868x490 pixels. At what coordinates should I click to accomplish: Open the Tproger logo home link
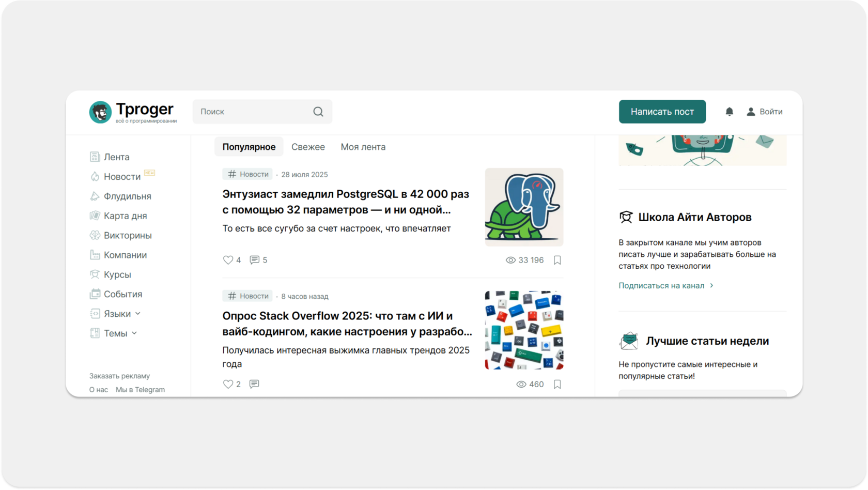click(x=133, y=112)
